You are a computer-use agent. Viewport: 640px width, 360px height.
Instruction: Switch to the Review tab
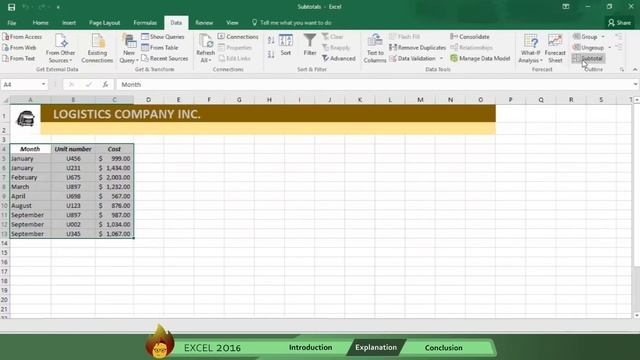[x=204, y=23]
